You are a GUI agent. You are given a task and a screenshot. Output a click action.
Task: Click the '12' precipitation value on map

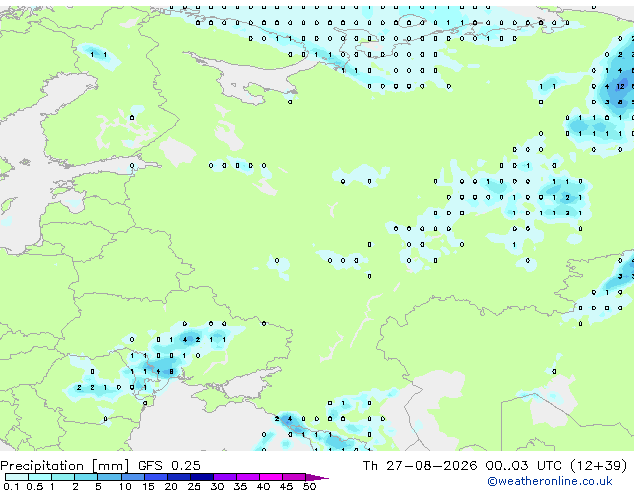tap(620, 87)
